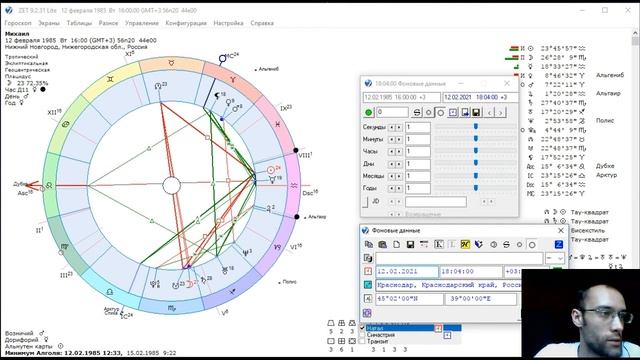Click the chart icon on the Натал row
Screen dimensions: 640x360
[438, 328]
